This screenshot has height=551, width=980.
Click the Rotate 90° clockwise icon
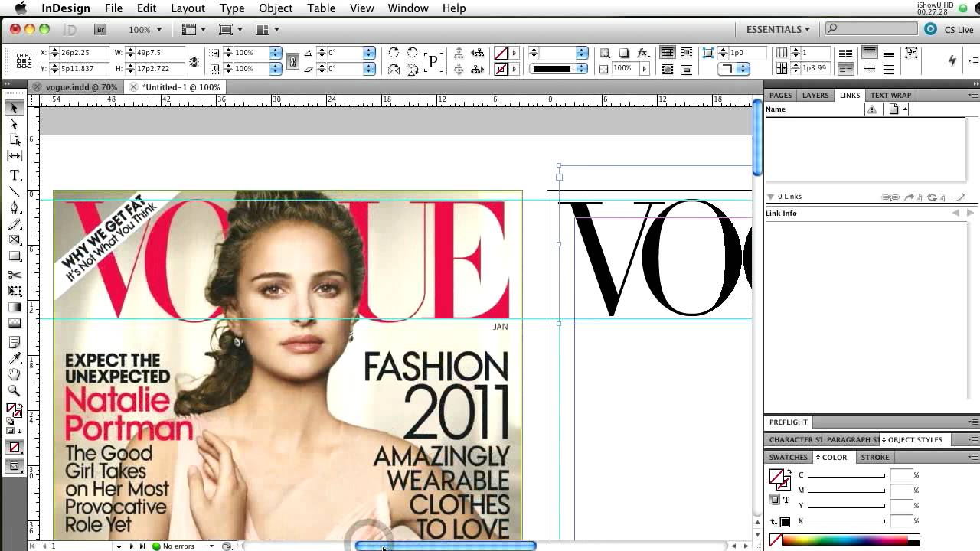point(394,53)
